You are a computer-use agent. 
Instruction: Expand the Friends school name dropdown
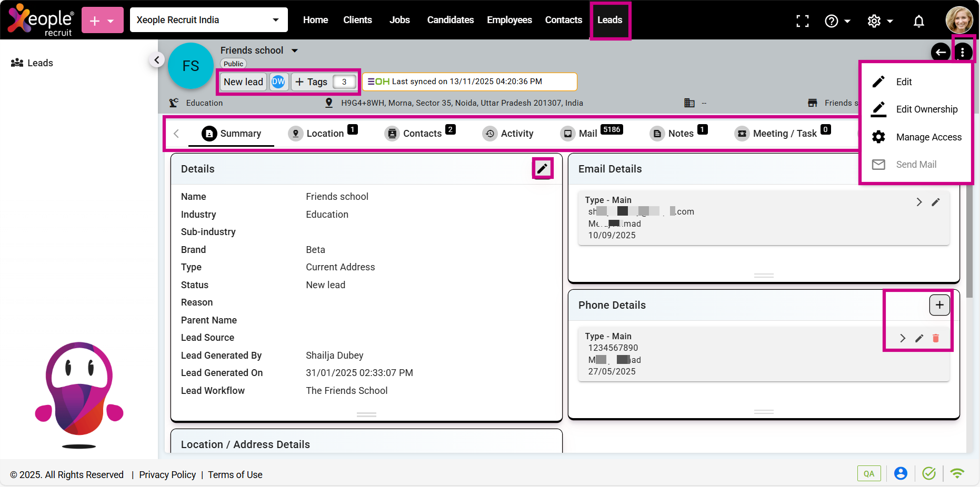click(295, 50)
